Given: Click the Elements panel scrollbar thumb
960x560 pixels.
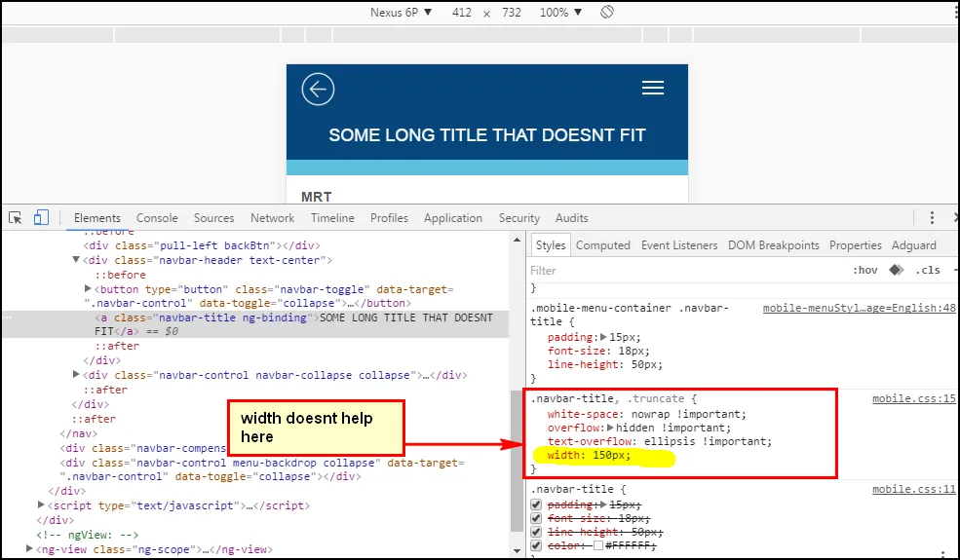Looking at the screenshot, I should tap(517, 461).
